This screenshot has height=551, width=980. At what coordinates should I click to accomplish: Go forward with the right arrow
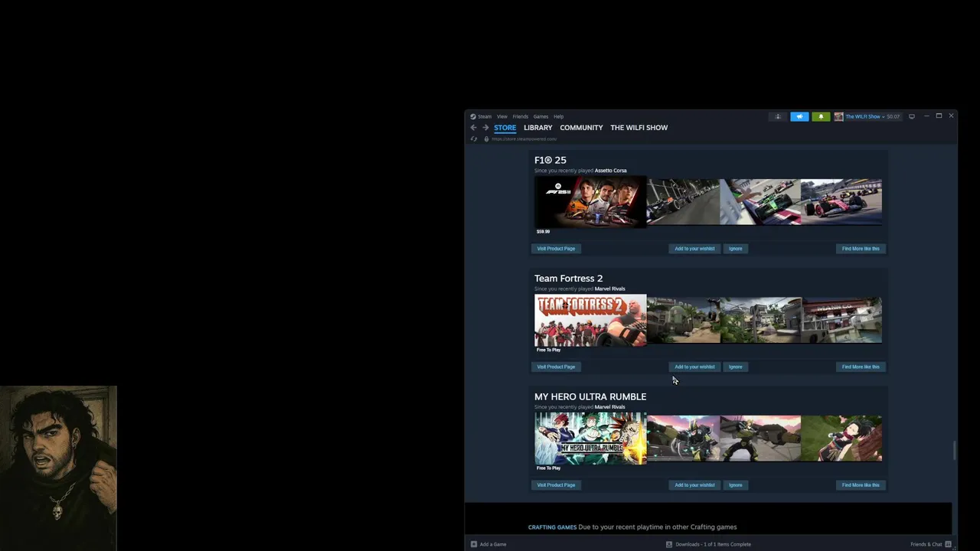[485, 128]
